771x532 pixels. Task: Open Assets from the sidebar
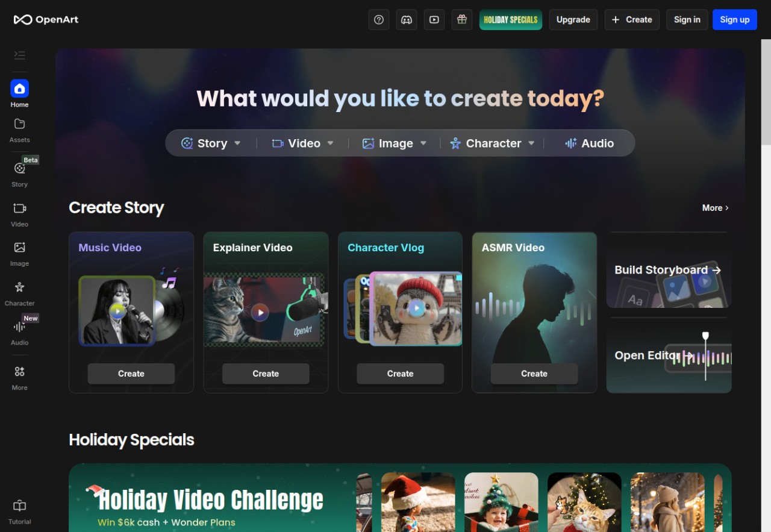pyautogui.click(x=19, y=129)
